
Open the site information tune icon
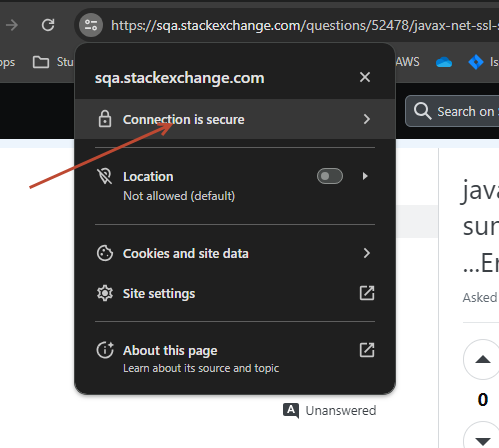click(91, 25)
